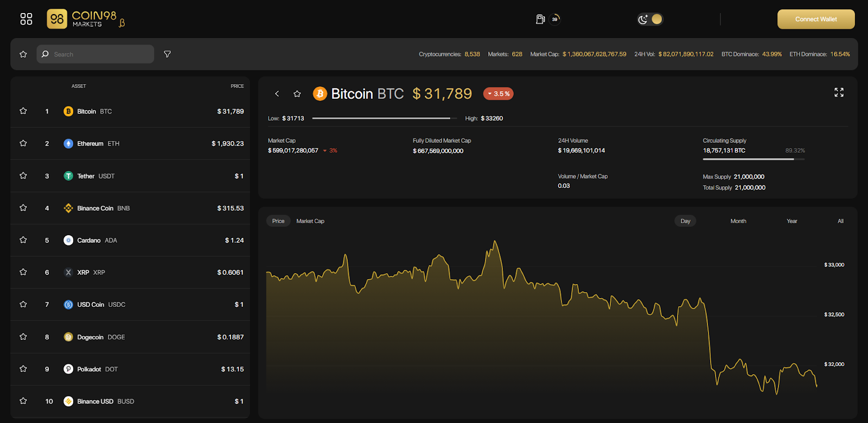Click Market Cap value $599,017,280,057
This screenshot has width=868, height=423.
pos(293,150)
